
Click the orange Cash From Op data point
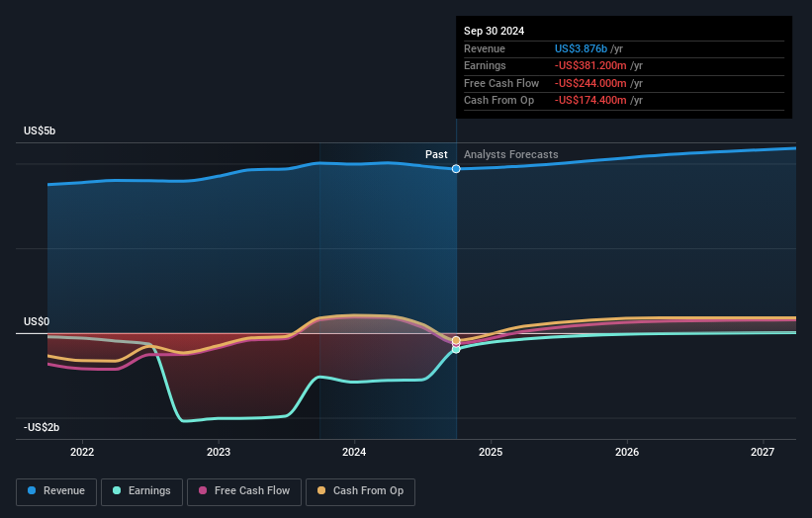coord(456,340)
